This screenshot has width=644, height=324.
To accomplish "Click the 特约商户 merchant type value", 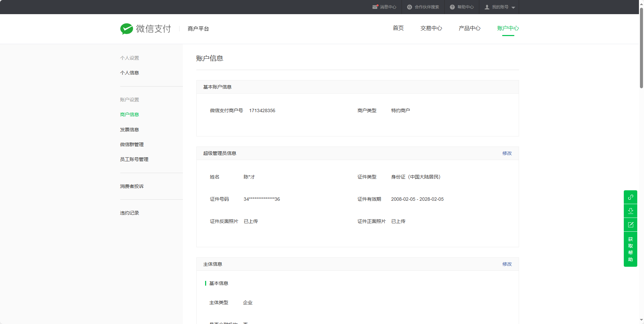I will [x=400, y=110].
